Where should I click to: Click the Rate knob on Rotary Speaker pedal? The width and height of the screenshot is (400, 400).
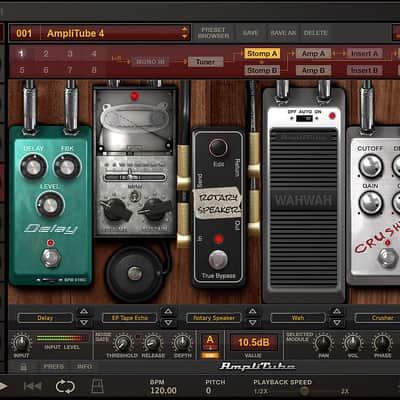218,148
